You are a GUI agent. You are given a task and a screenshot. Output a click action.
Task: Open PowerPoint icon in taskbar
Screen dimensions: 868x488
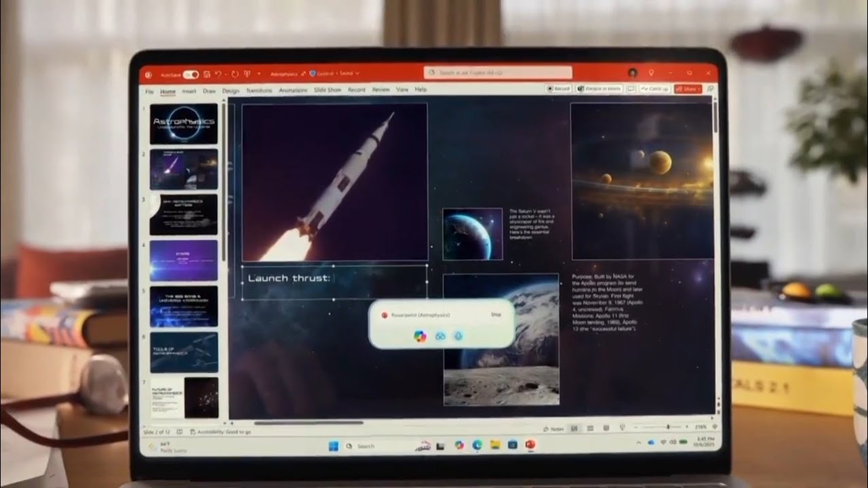(x=530, y=445)
